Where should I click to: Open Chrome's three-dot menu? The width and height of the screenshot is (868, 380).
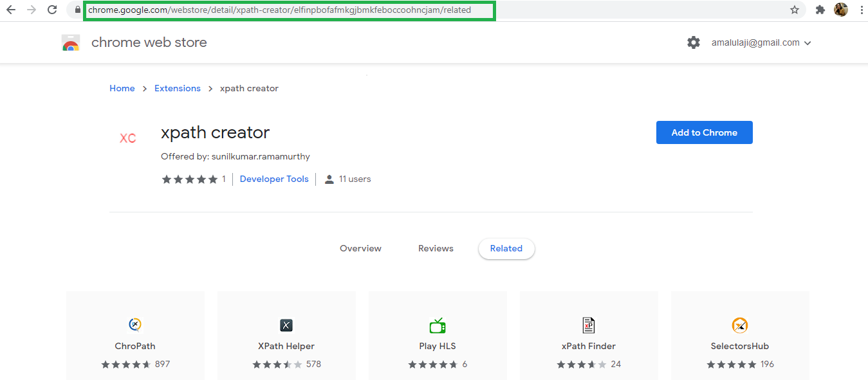tap(861, 10)
